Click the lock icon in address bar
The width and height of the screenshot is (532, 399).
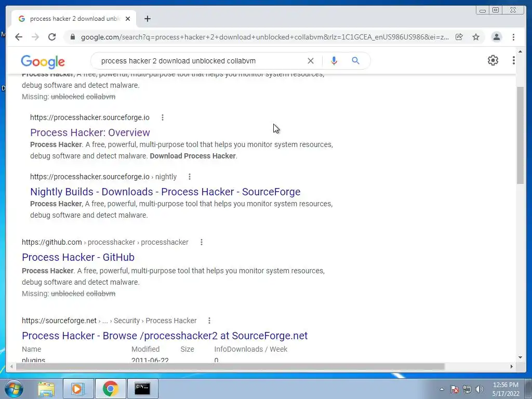[x=73, y=37]
